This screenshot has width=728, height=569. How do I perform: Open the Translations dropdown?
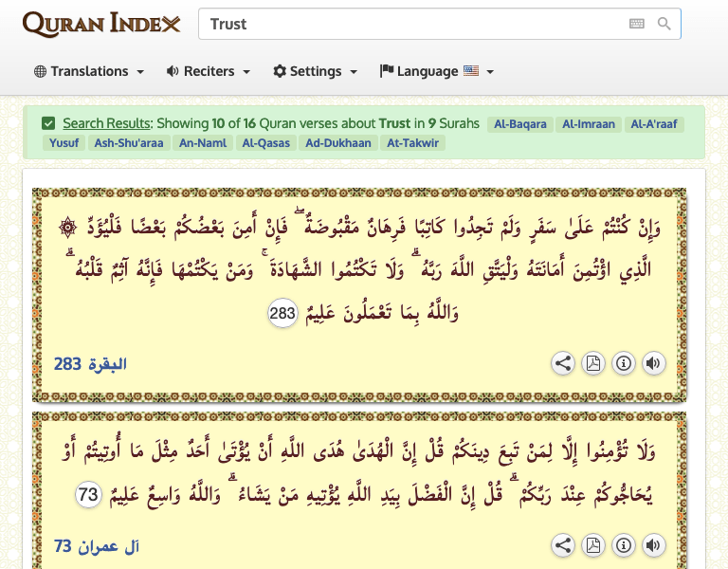pyautogui.click(x=89, y=71)
